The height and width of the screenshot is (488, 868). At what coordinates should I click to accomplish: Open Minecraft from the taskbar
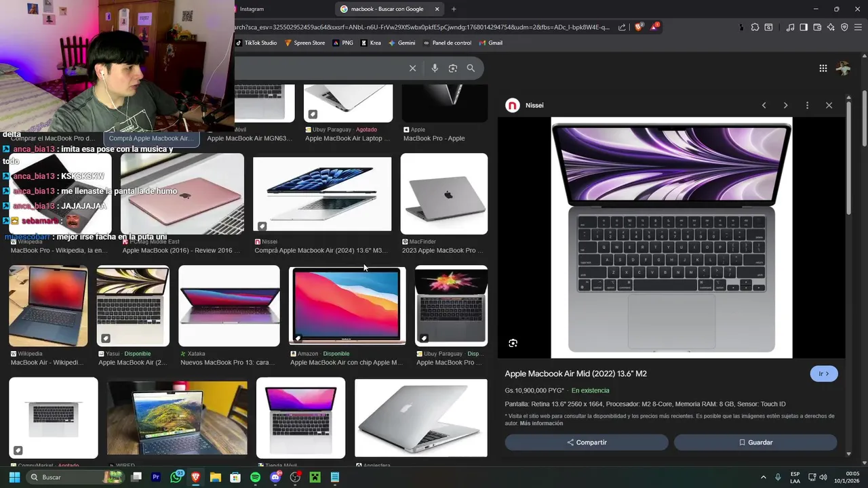(315, 477)
